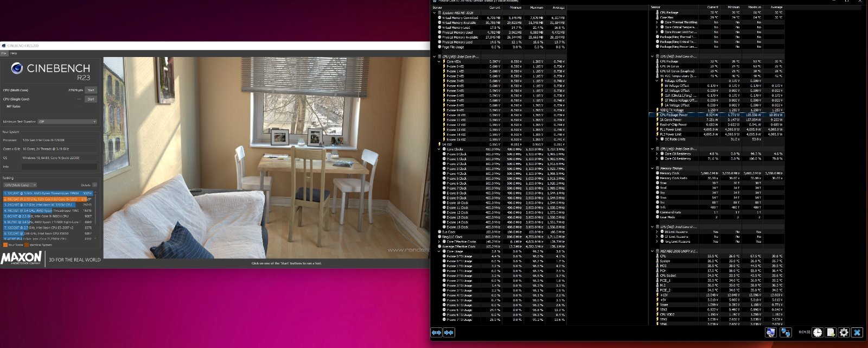This screenshot has width=868, height=348.
Task: Click the Maxon logo in Cinebench
Action: pos(21,257)
